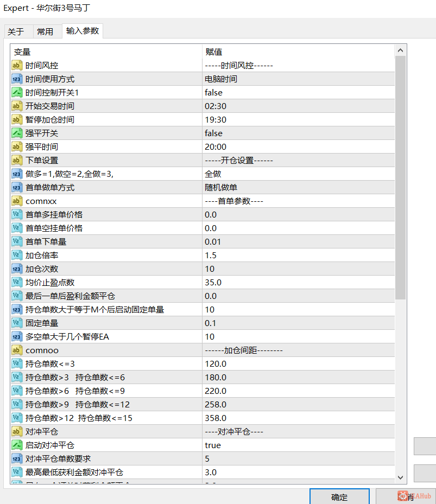This screenshot has width=436, height=504.
Task: Open the 全做 direction value dropdown
Action: (x=298, y=174)
